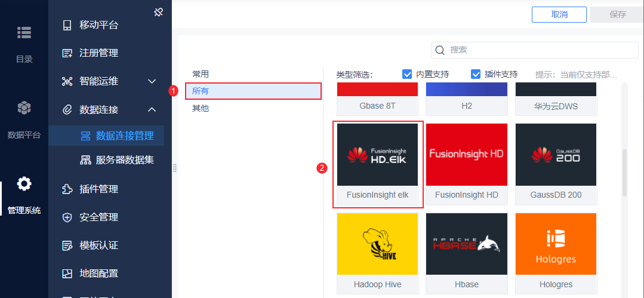Click the 保存 button
Viewport: 644px width, 298px height.
click(617, 14)
